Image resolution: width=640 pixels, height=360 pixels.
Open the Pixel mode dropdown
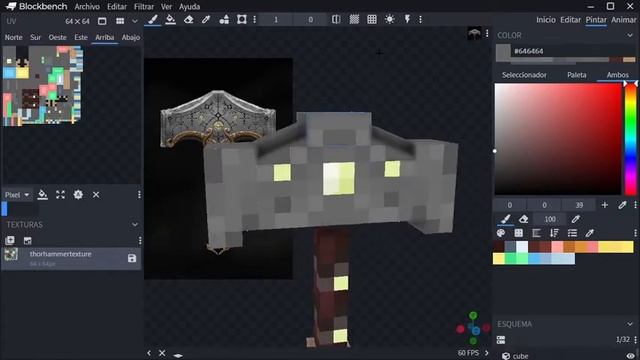[x=17, y=195]
